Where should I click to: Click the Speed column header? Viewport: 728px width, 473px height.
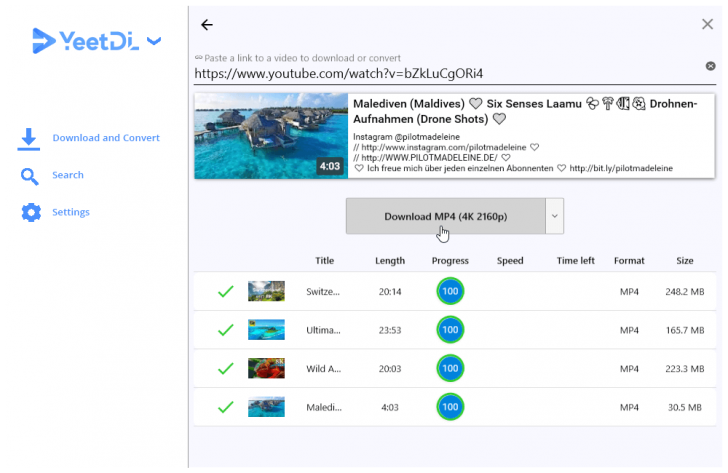point(510,261)
